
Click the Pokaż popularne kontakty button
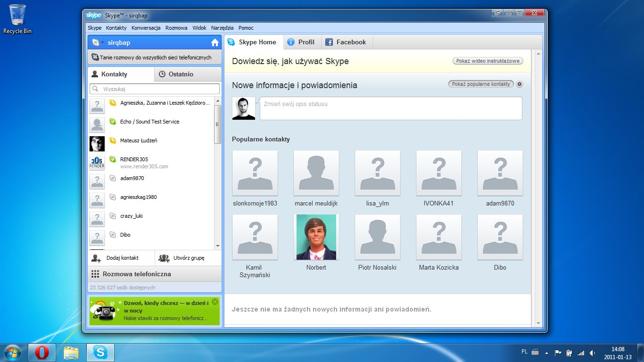(x=481, y=84)
